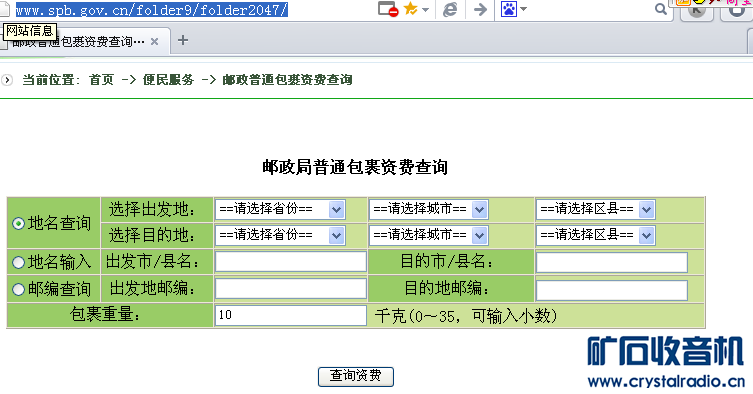
Task: Open destination district dropdown in 选择目的地 row
Action: pyautogui.click(x=595, y=235)
